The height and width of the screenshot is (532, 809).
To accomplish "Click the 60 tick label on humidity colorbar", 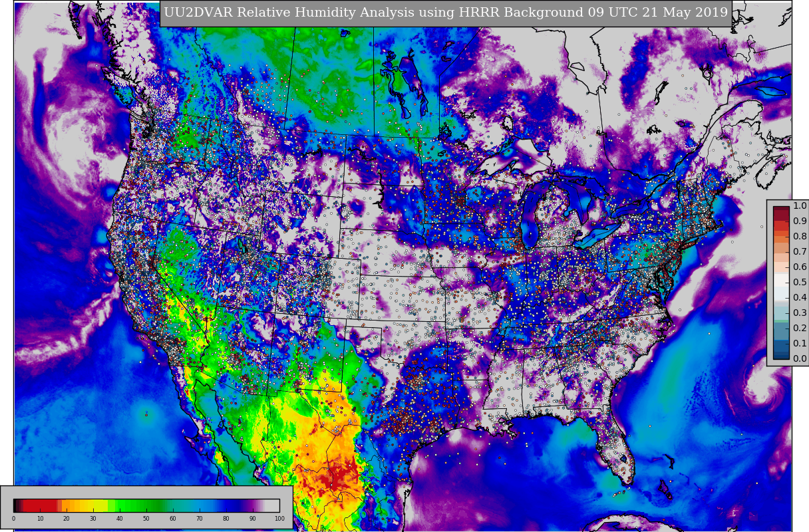I will [x=173, y=519].
